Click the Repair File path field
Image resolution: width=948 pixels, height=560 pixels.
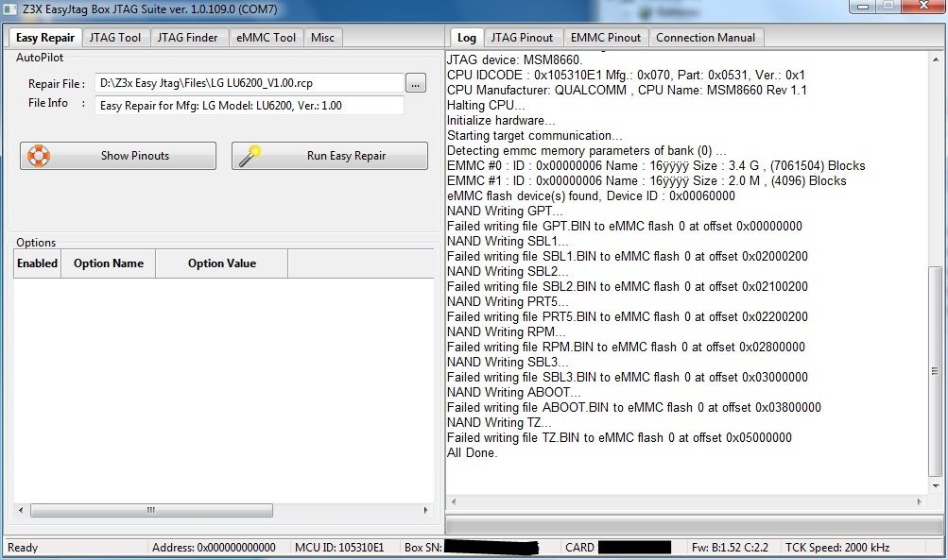250,83
